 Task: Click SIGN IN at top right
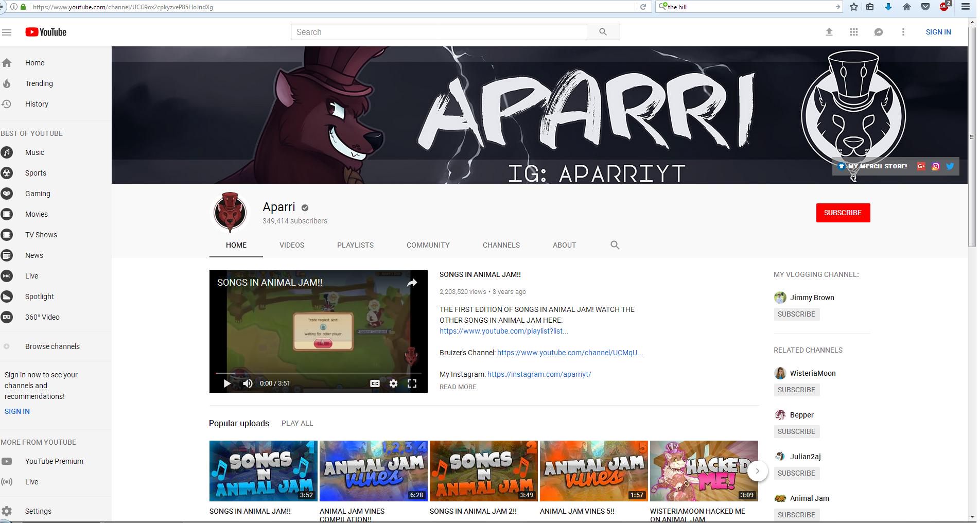[x=938, y=32]
